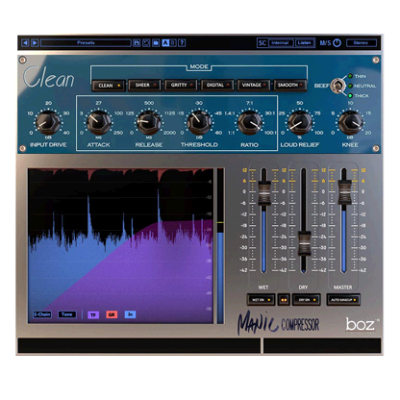Click the Manic Compressor logo
The width and height of the screenshot is (400, 400).
point(278,324)
